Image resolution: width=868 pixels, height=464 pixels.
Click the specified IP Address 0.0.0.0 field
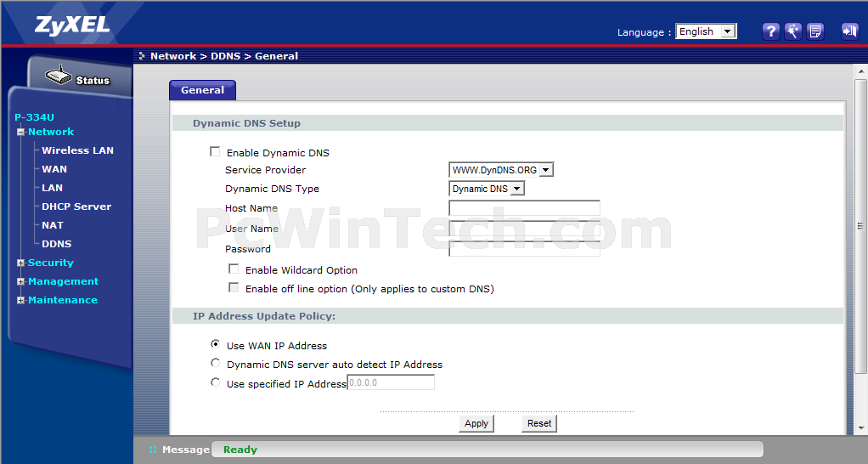coord(391,382)
